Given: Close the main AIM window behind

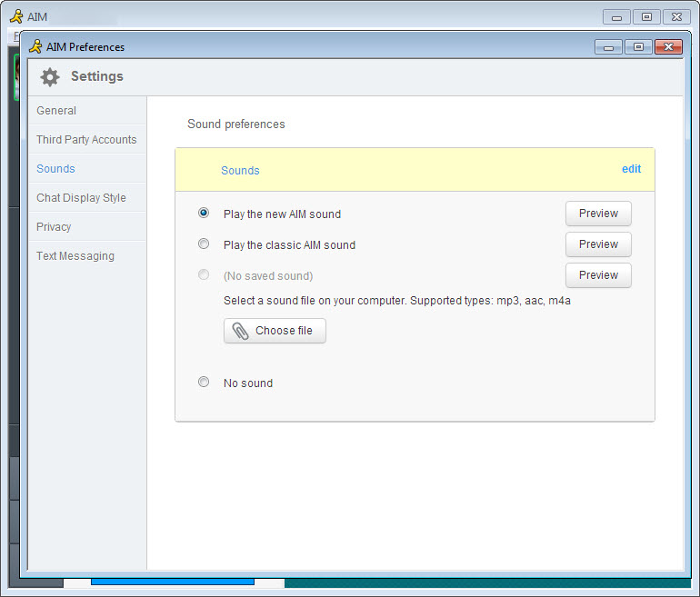Looking at the screenshot, I should pos(676,17).
